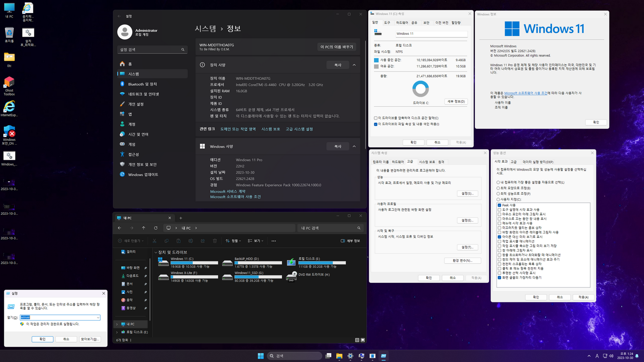
Task: Click the Windows X-Lite (F:) drive icon
Action: (x=163, y=277)
